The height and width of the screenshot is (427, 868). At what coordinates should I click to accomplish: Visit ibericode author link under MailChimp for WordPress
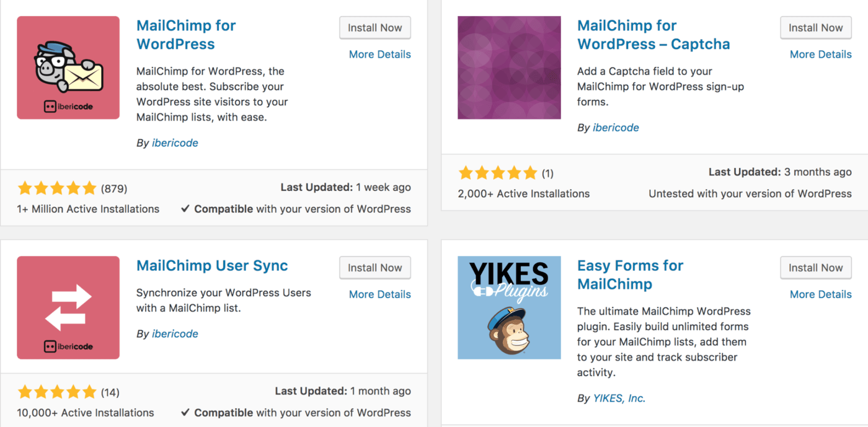(x=175, y=143)
